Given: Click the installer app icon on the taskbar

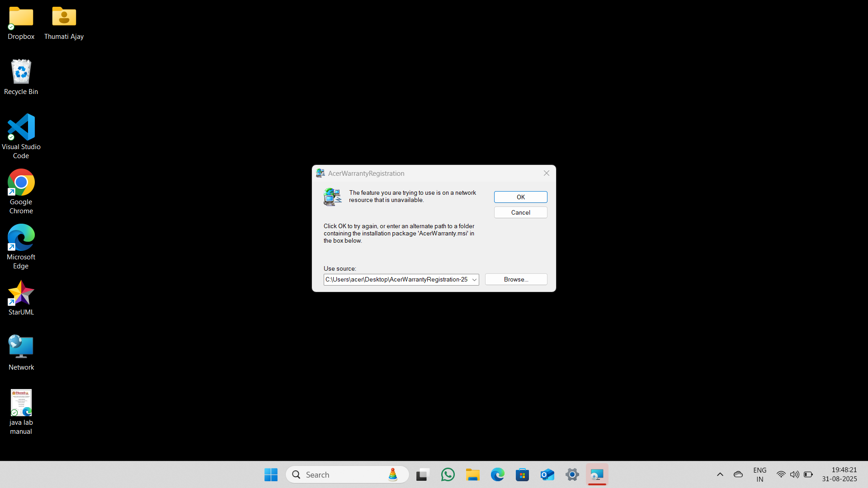Looking at the screenshot, I should tap(597, 474).
